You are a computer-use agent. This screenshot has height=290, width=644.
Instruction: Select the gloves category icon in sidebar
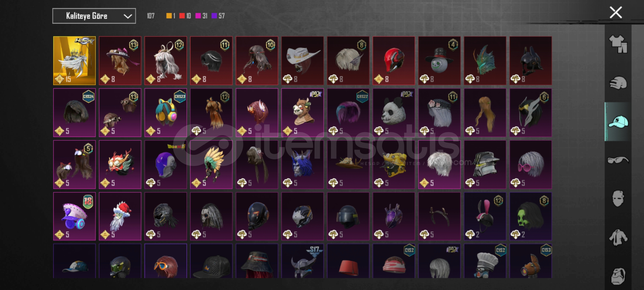618,83
